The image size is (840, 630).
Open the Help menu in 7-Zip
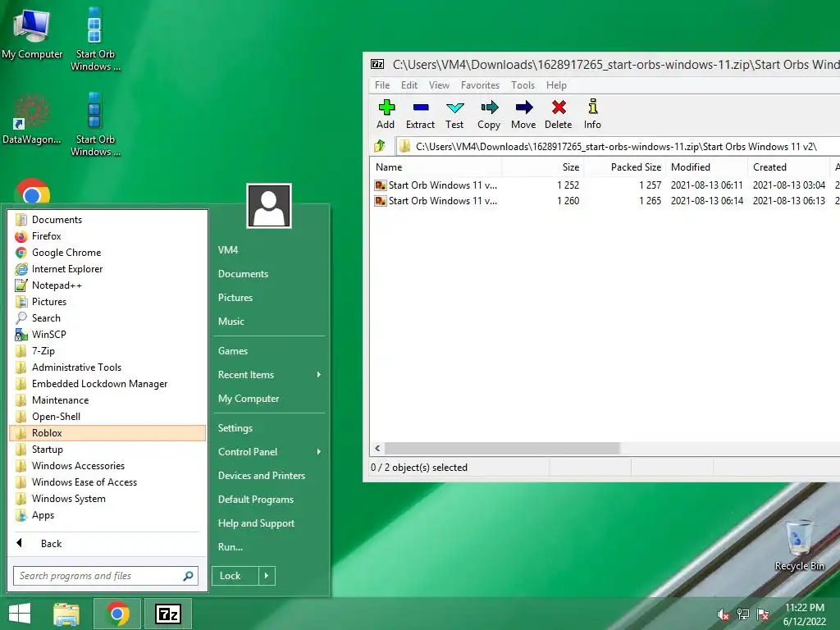pyautogui.click(x=556, y=85)
